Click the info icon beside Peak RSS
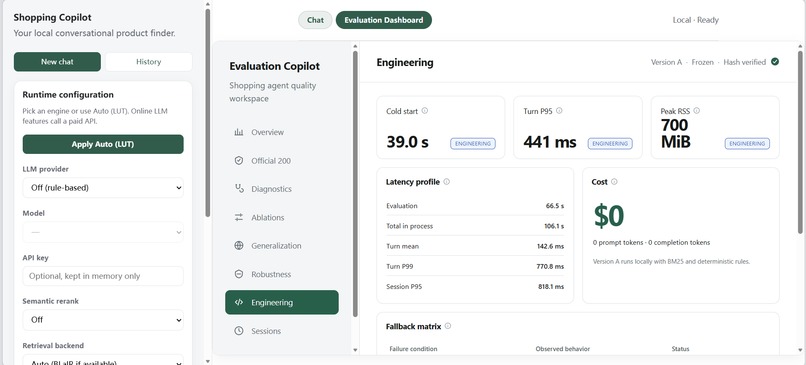The width and height of the screenshot is (806, 365). pos(697,111)
